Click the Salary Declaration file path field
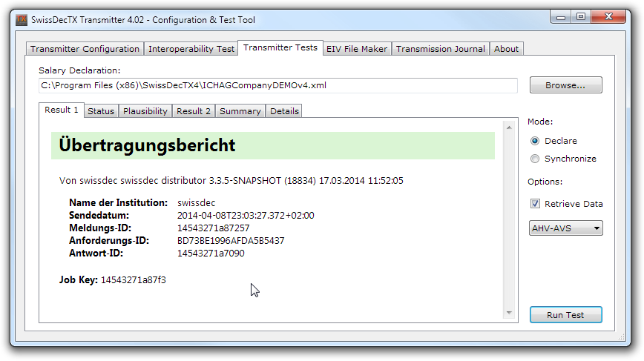 pos(277,85)
